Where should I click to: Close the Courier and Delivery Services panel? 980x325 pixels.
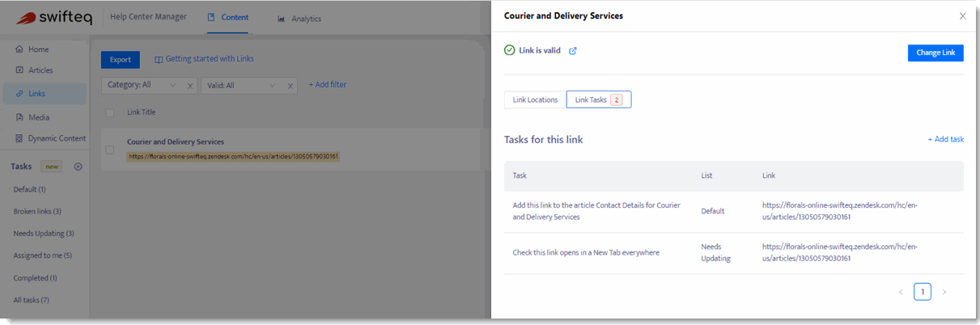coord(962,16)
